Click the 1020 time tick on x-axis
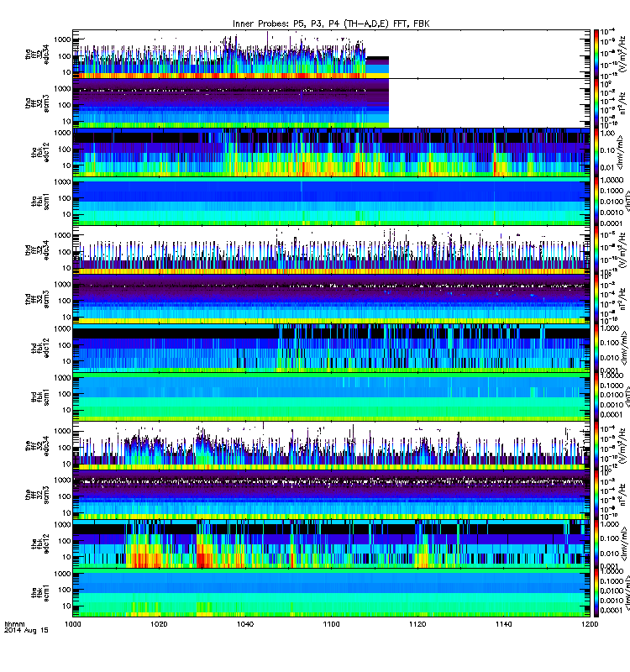 (159, 624)
